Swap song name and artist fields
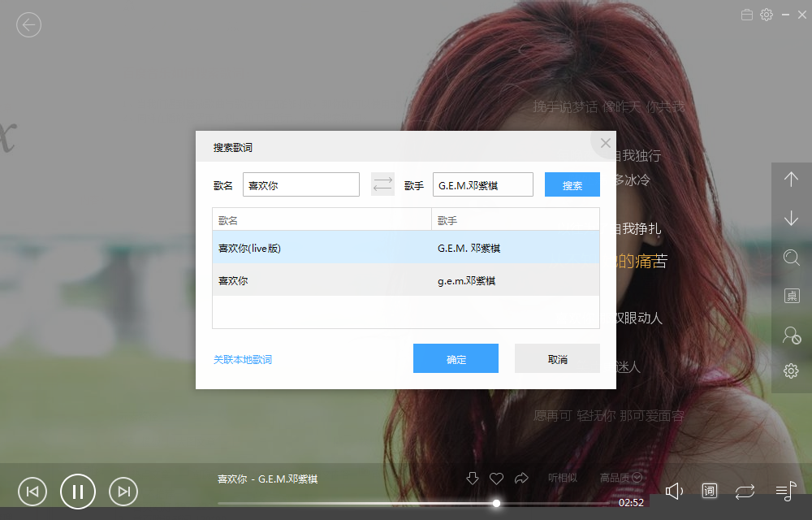Image resolution: width=812 pixels, height=520 pixels. pyautogui.click(x=382, y=184)
